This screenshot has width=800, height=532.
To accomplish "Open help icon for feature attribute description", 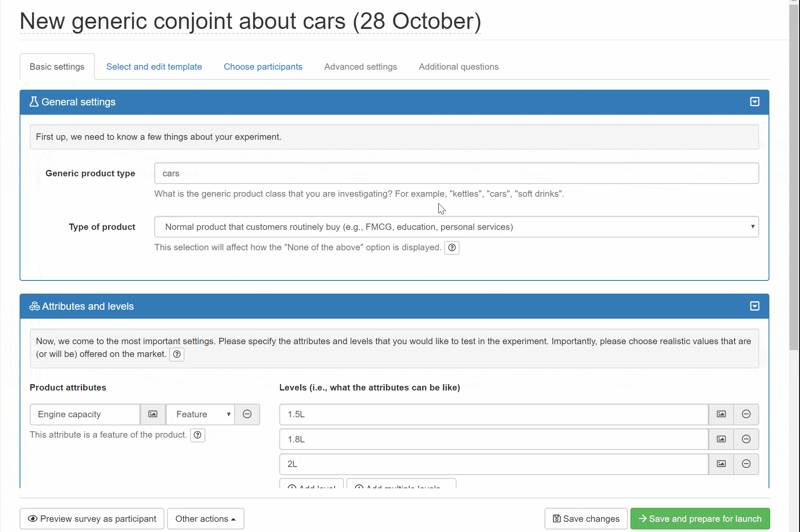I will click(x=197, y=435).
